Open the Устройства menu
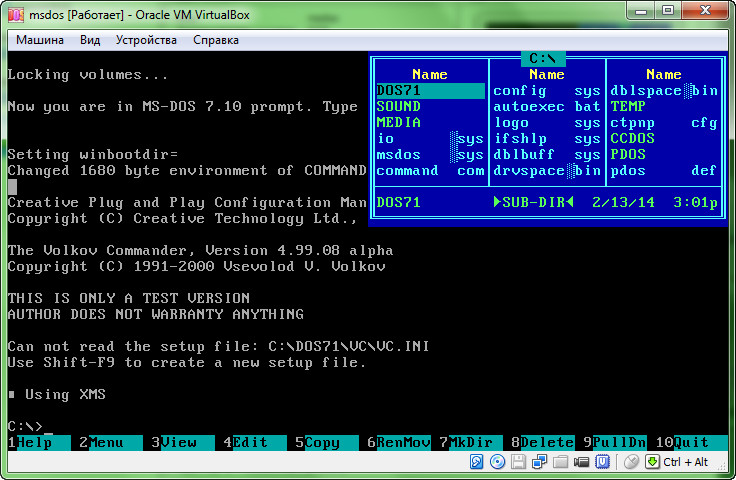Image resolution: width=736 pixels, height=480 pixels. [x=146, y=40]
